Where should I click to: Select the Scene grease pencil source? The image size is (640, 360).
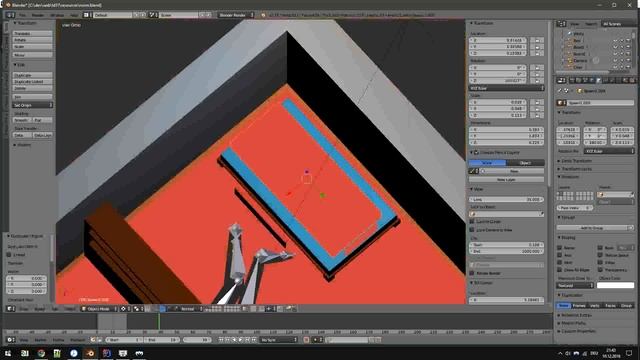487,163
